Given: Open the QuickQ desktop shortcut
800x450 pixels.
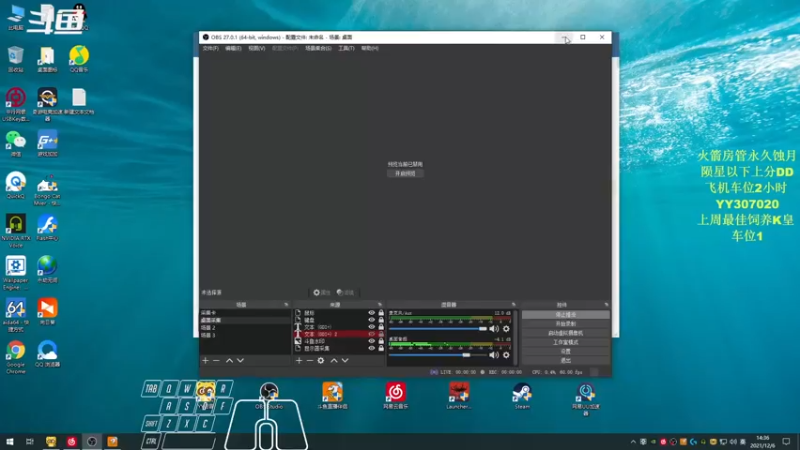Looking at the screenshot, I should 16,185.
